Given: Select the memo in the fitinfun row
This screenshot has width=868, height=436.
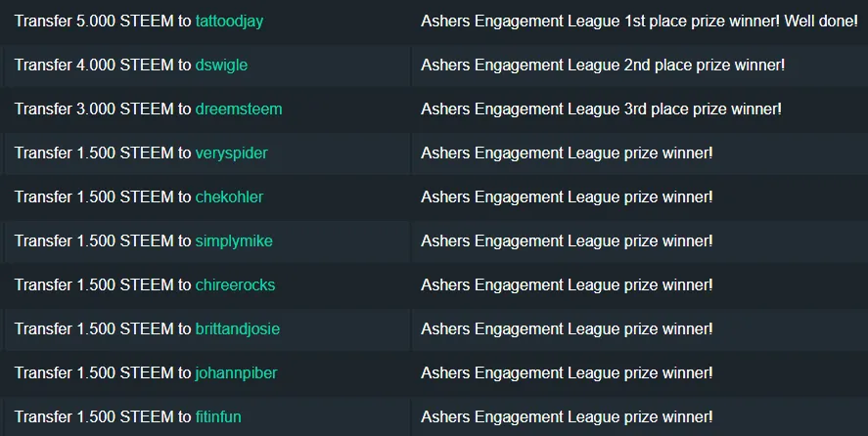Looking at the screenshot, I should coord(567,416).
